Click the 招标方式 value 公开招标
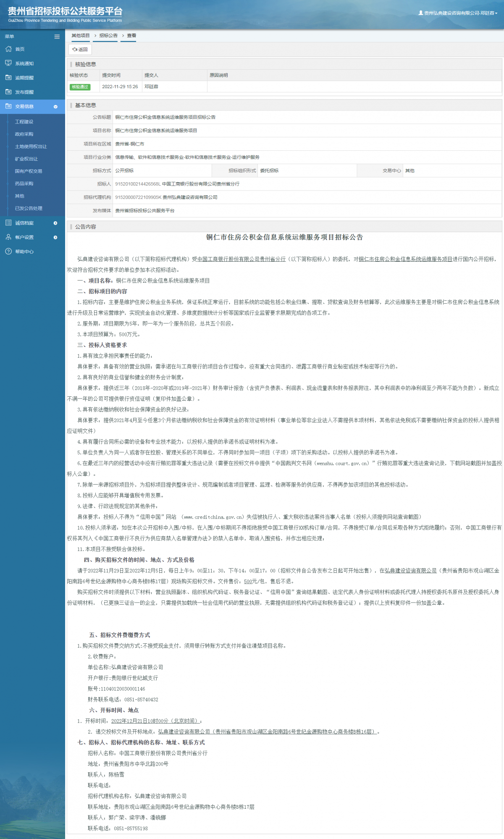This screenshot has height=839, width=504. point(124,171)
